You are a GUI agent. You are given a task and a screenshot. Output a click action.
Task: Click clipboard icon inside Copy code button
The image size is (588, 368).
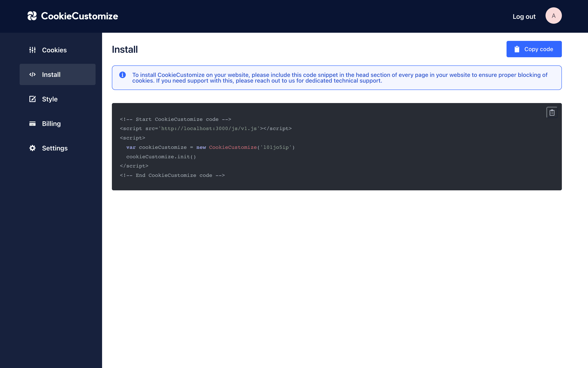click(517, 49)
